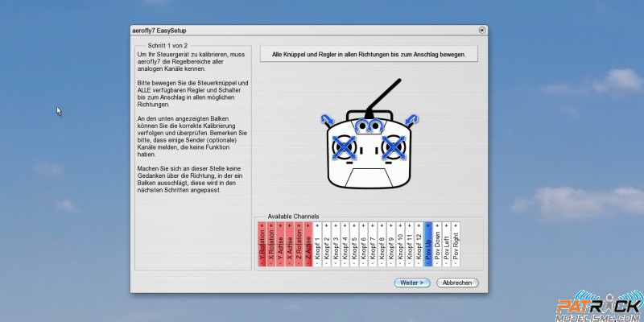Click the right stick cross-arrows icon
This screenshot has height=322, width=644.
[394, 147]
